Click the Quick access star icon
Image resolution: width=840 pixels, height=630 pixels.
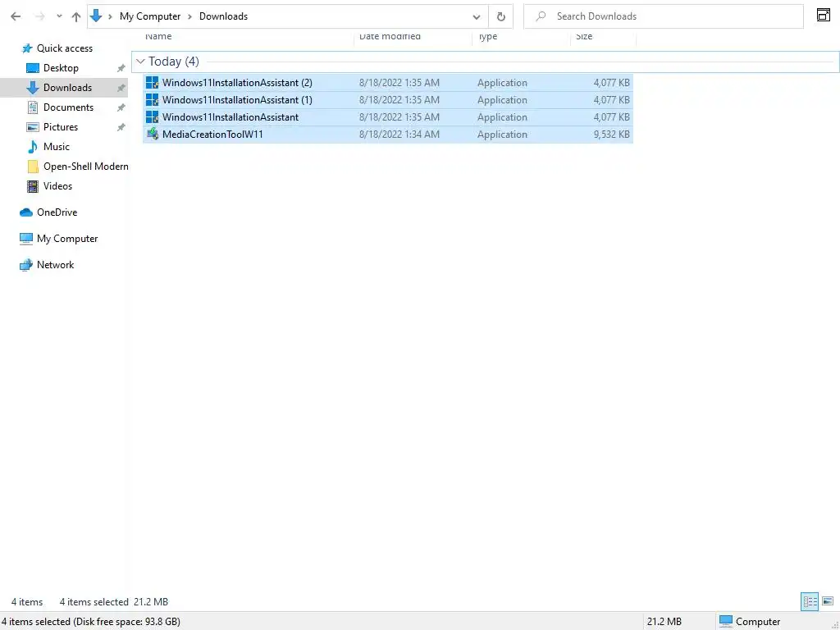(x=27, y=48)
